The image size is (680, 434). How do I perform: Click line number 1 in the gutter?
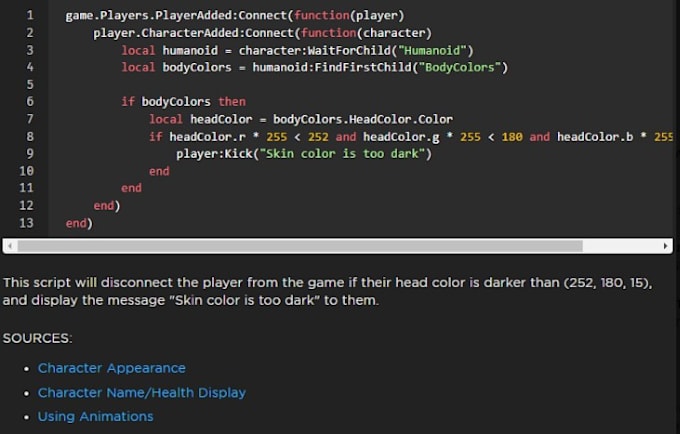click(x=30, y=16)
